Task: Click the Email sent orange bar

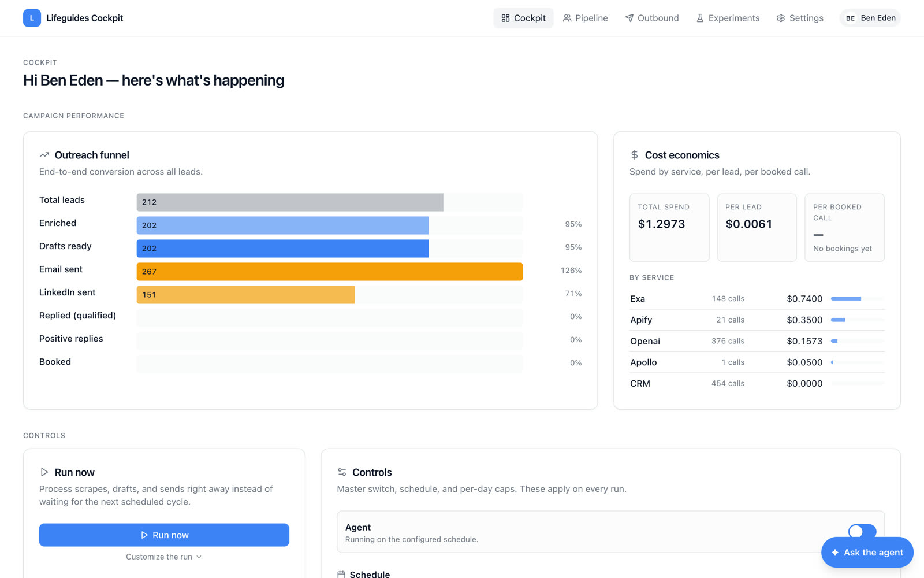Action: (330, 272)
